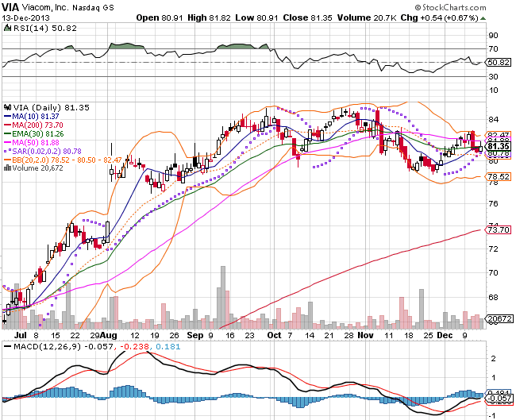This screenshot has width=516, height=420.
Task: Click the green up-triangle change icon
Action: point(483,18)
